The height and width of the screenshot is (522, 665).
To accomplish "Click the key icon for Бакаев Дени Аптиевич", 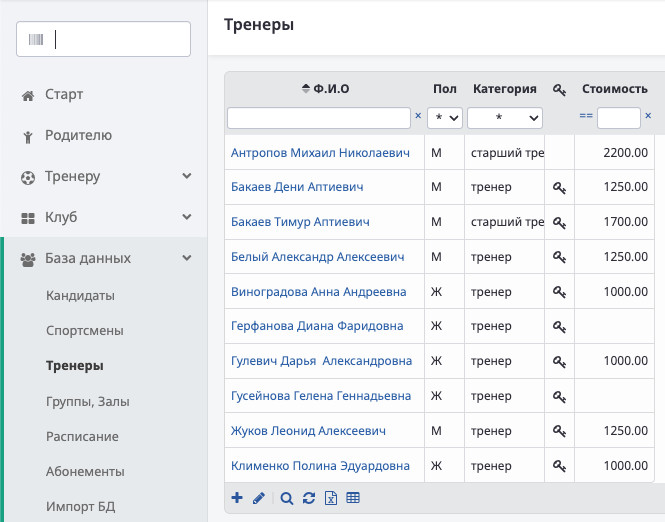I will tap(559, 187).
